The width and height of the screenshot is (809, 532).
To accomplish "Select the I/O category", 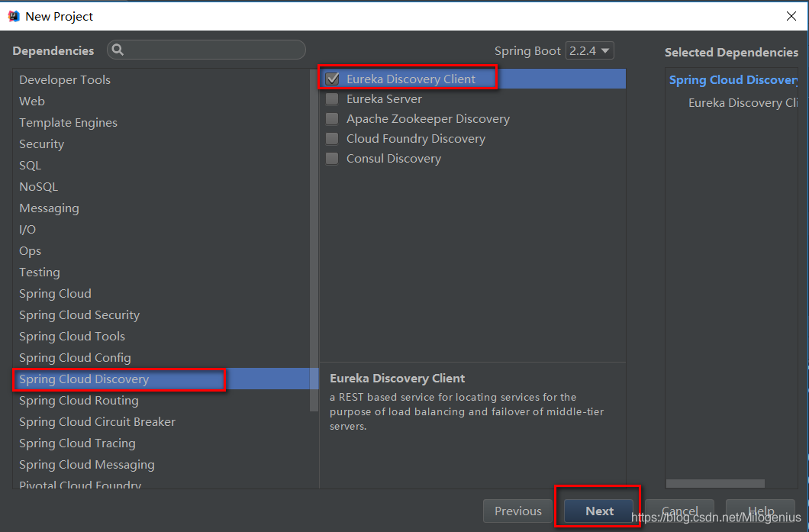I will click(161, 230).
